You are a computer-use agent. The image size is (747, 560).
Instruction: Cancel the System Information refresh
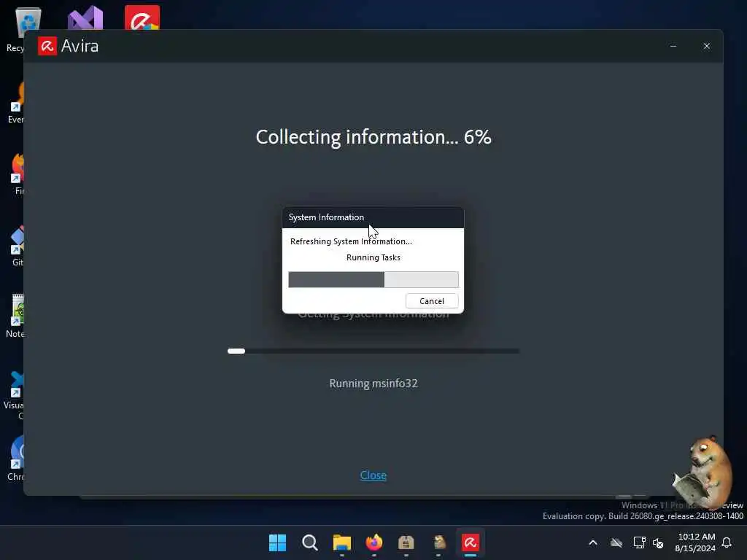[x=432, y=301]
